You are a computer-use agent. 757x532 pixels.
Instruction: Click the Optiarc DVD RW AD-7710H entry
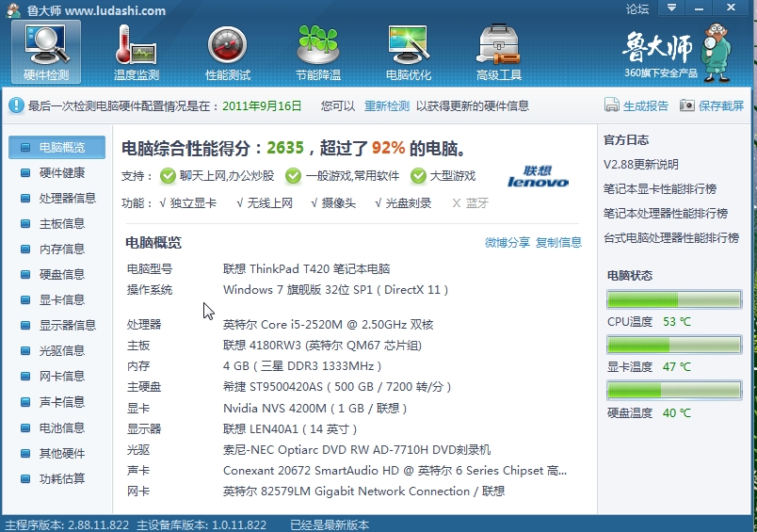coord(357,450)
